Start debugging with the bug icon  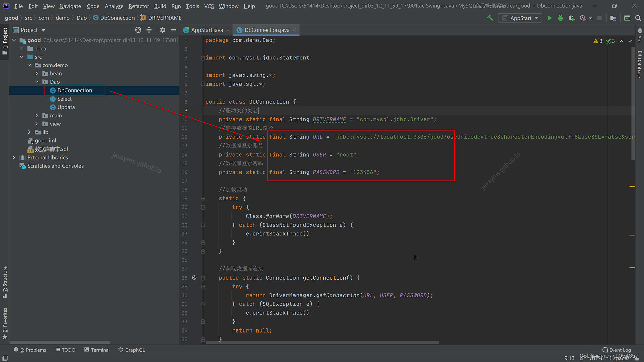(x=560, y=18)
